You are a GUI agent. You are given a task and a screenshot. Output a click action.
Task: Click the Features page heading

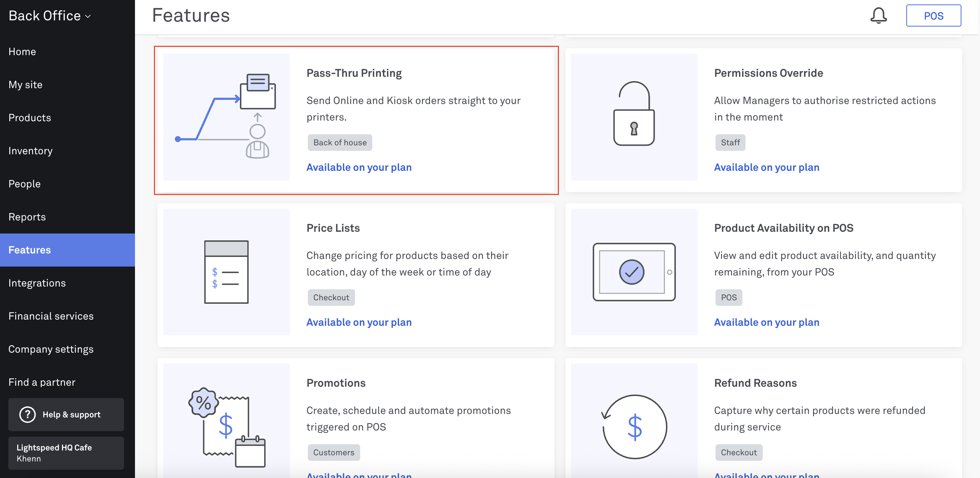191,15
